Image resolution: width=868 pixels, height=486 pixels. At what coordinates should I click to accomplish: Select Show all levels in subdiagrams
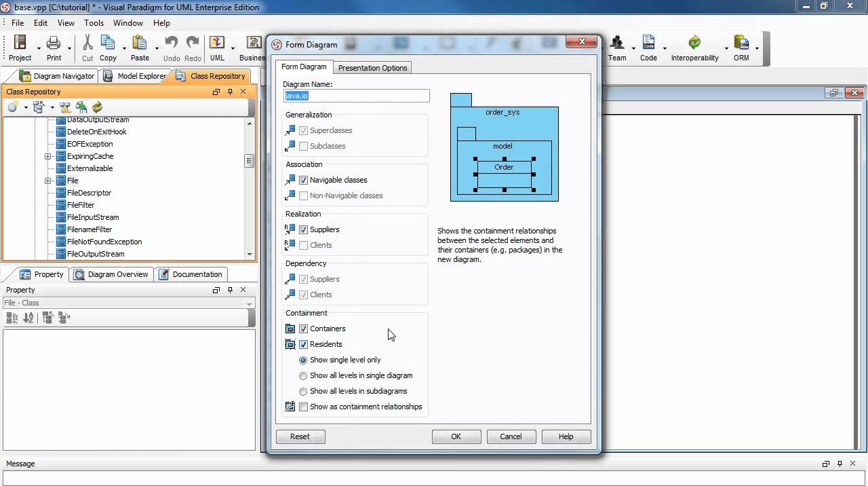coord(303,391)
